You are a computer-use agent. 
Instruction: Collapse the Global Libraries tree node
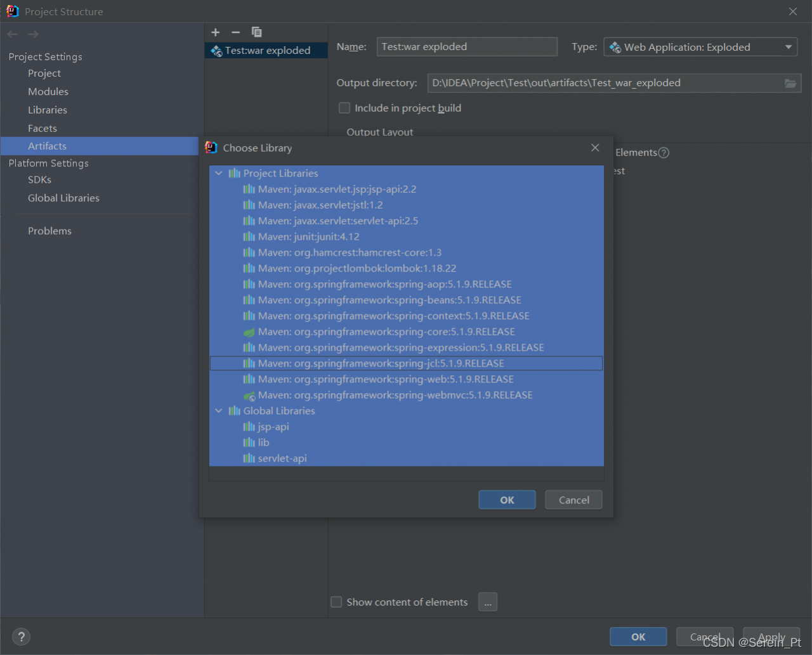219,411
